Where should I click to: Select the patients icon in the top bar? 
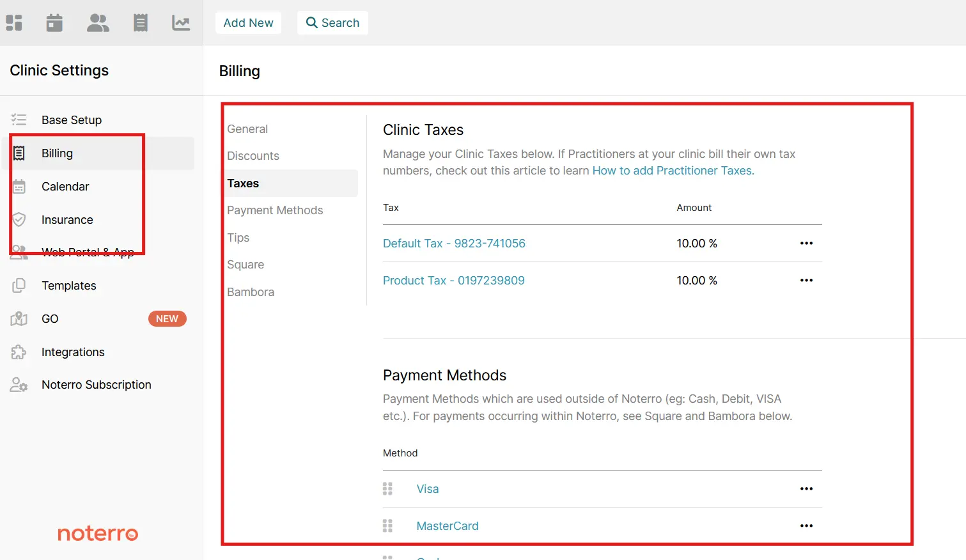tap(97, 22)
